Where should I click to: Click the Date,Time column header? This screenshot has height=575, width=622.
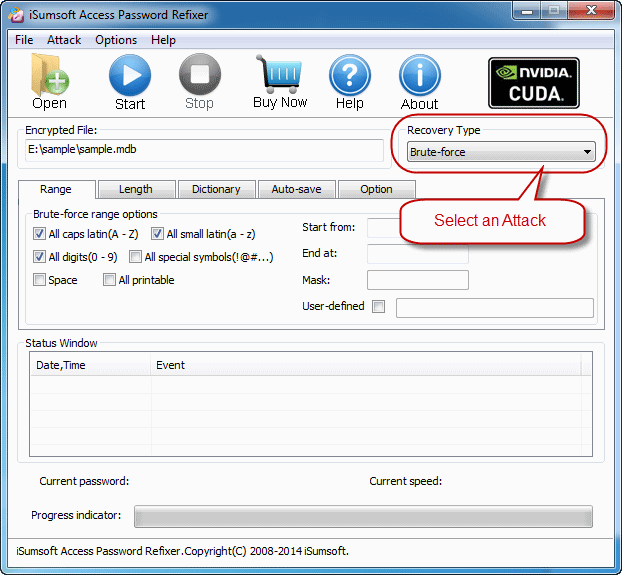(91, 365)
